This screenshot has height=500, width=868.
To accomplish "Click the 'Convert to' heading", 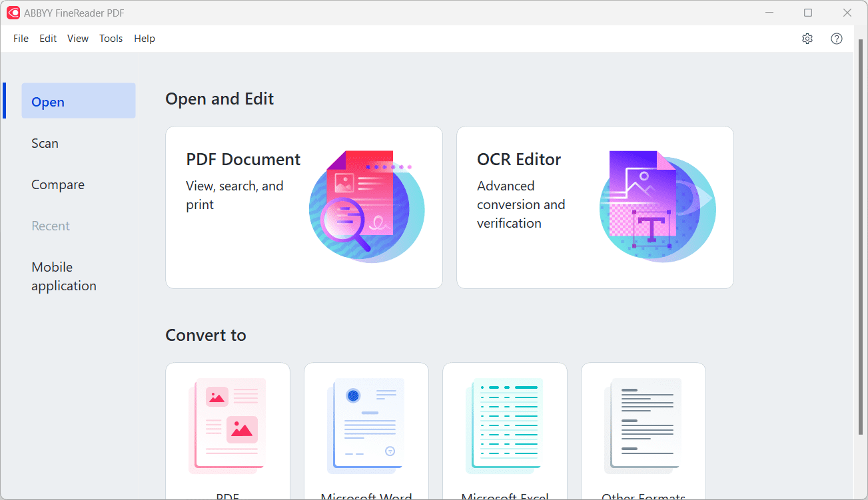I will point(206,335).
